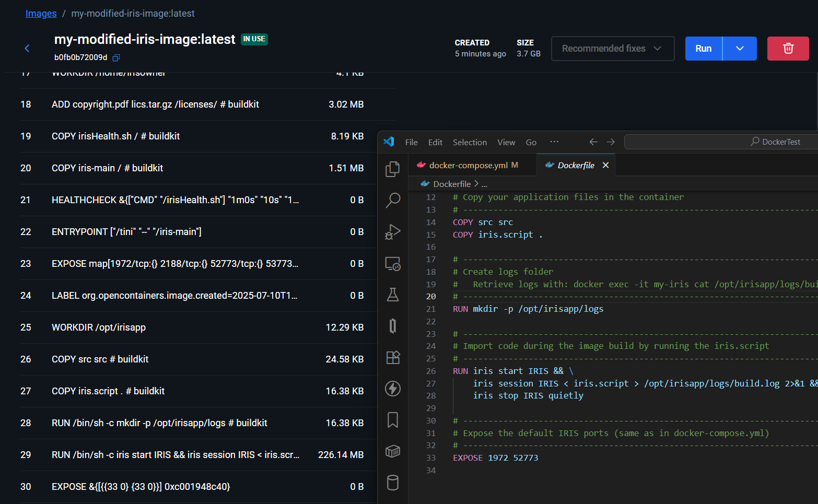Image resolution: width=818 pixels, height=504 pixels.
Task: Open the Containers view in the activity bar
Action: [393, 451]
